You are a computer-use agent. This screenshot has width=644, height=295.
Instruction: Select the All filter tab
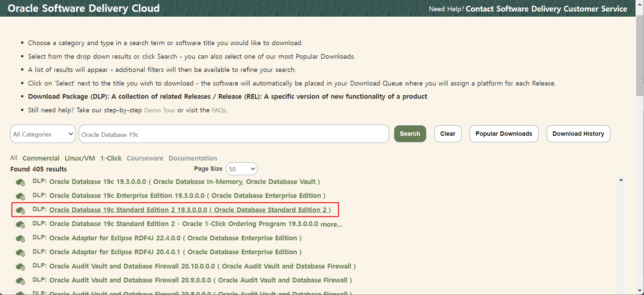[x=14, y=158]
